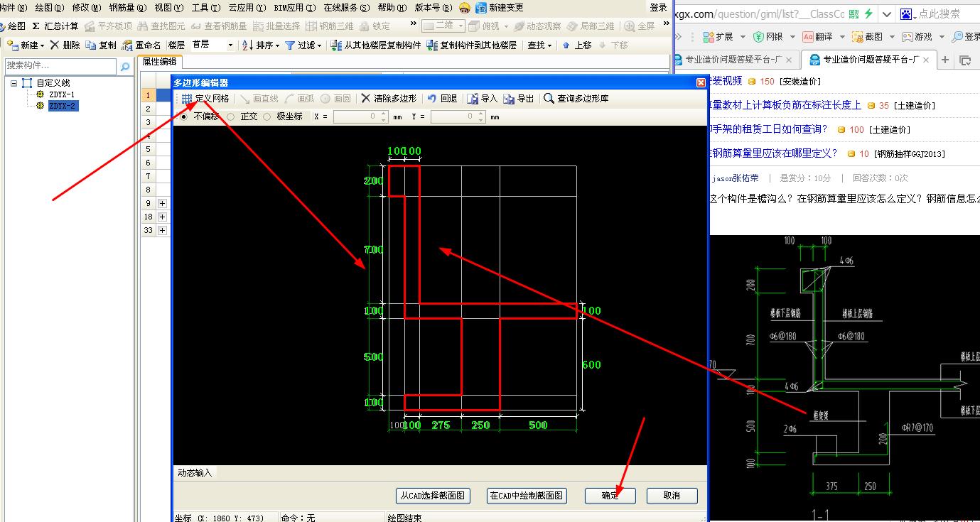980x522 pixels.
Task: Select the 极坐标 radio button
Action: tap(267, 116)
